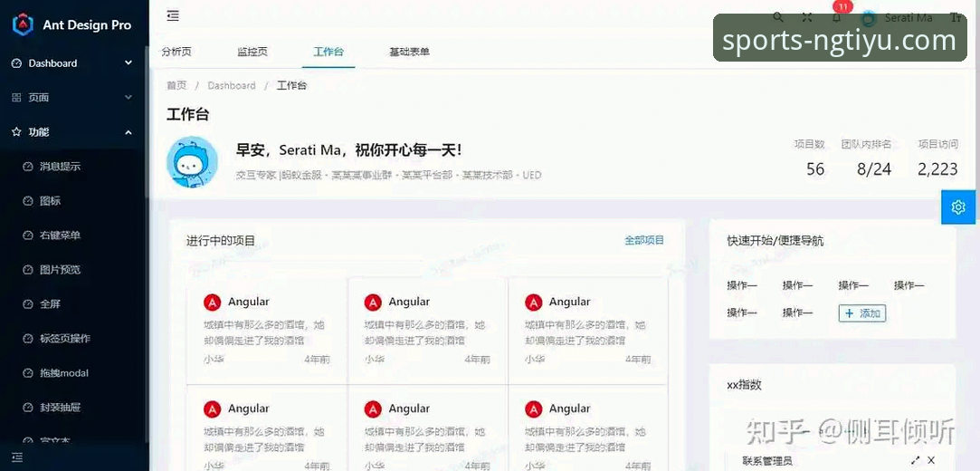Click the Dashboard menu icon in sidebar
The image size is (980, 471).
click(17, 63)
